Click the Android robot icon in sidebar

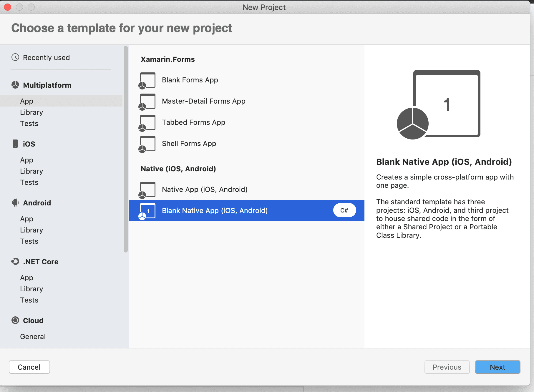(x=15, y=203)
